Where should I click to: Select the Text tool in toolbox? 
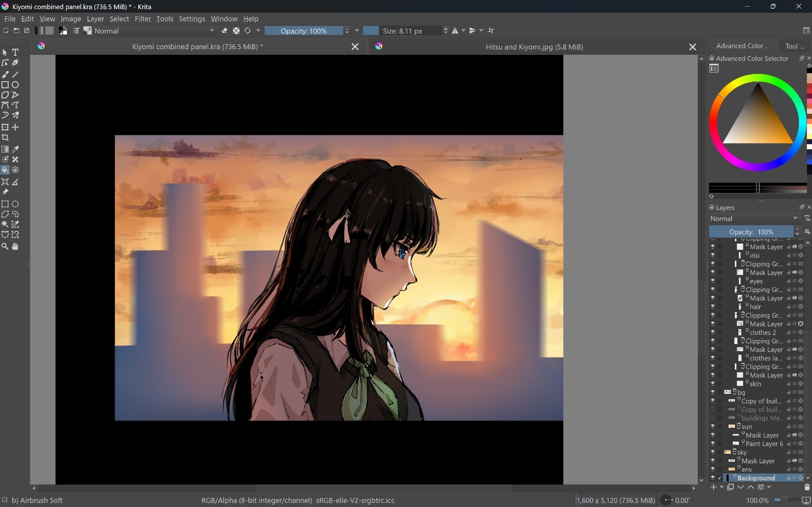15,52
